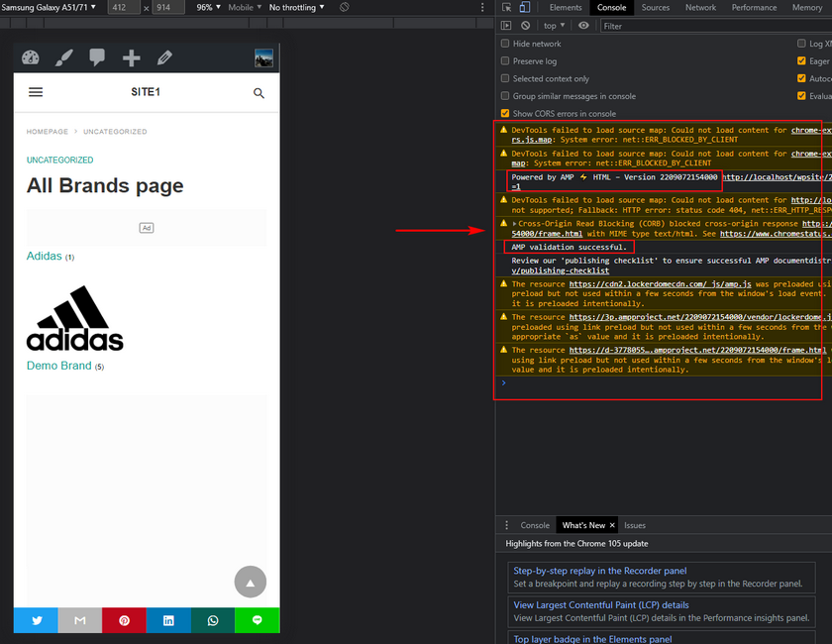Click the Adidas logo image

(x=75, y=319)
